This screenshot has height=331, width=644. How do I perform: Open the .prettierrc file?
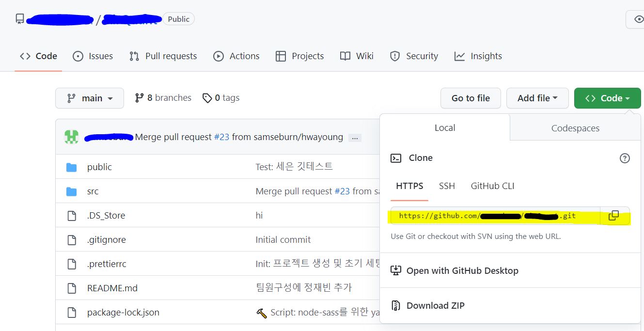coord(107,264)
